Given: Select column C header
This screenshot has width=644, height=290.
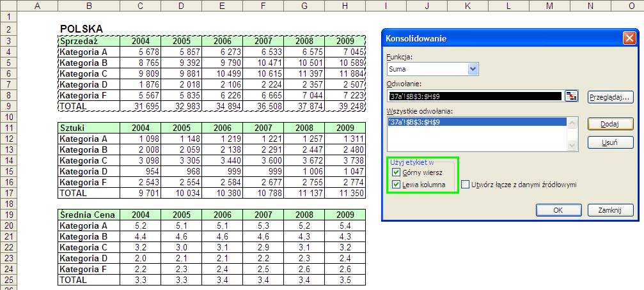Looking at the screenshot, I should 141,5.
